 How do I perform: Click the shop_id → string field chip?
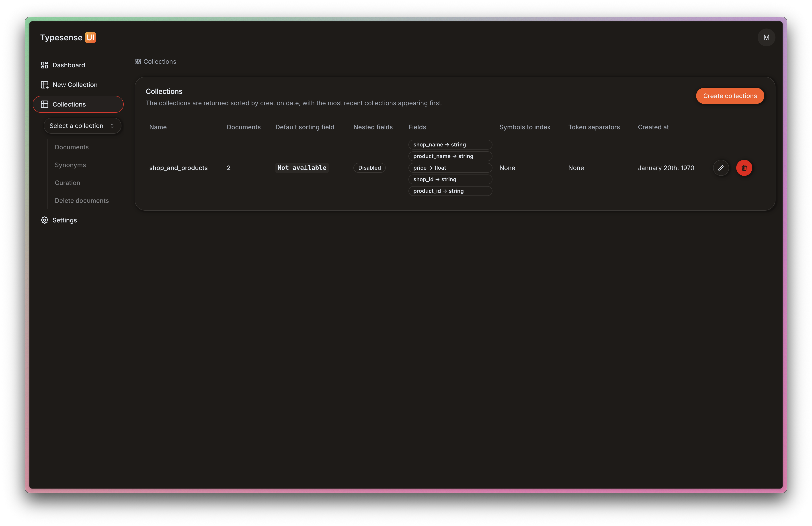(450, 180)
